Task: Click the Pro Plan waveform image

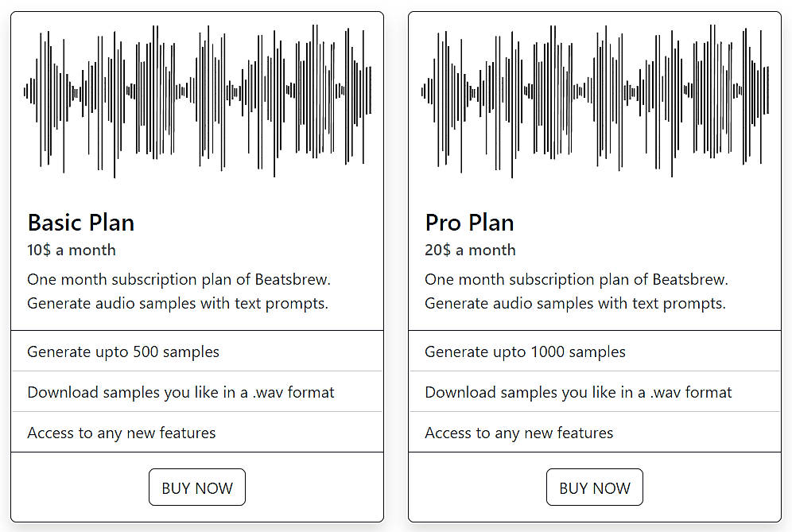Action: coord(595,99)
